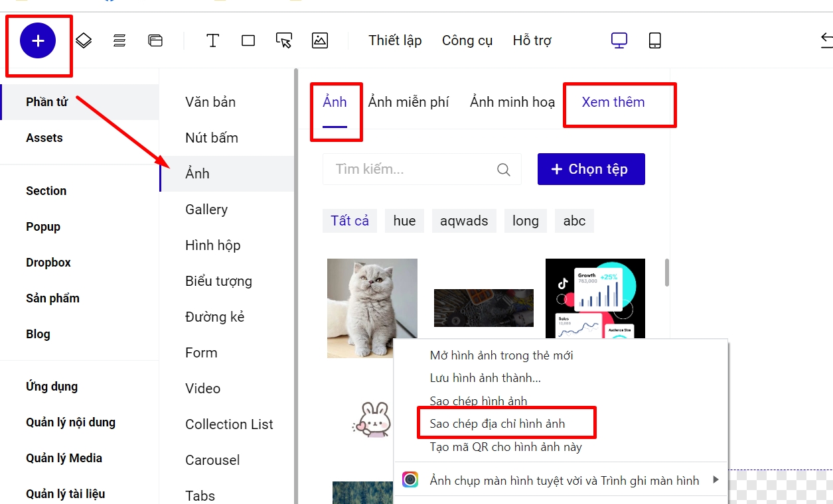The width and height of the screenshot is (833, 504).
Task: Switch to mobile view mode
Action: 654,41
